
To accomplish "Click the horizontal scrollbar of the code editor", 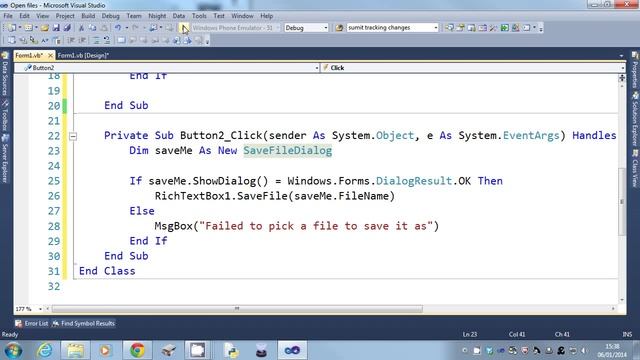I will point(237,309).
